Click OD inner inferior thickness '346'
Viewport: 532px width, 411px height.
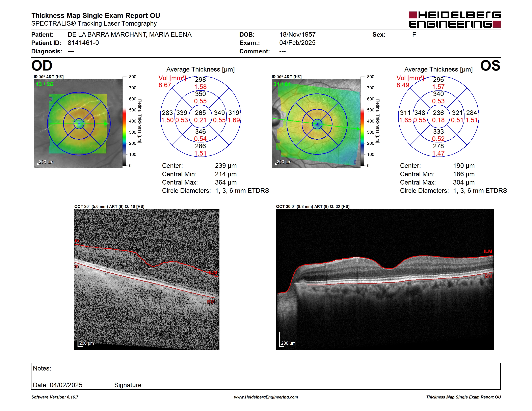200,132
